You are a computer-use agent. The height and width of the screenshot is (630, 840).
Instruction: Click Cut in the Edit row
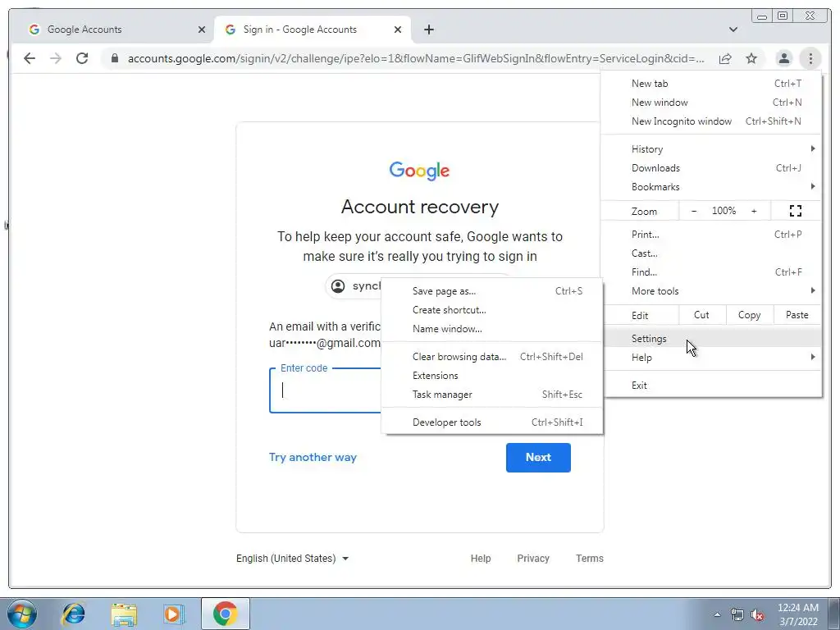(701, 315)
